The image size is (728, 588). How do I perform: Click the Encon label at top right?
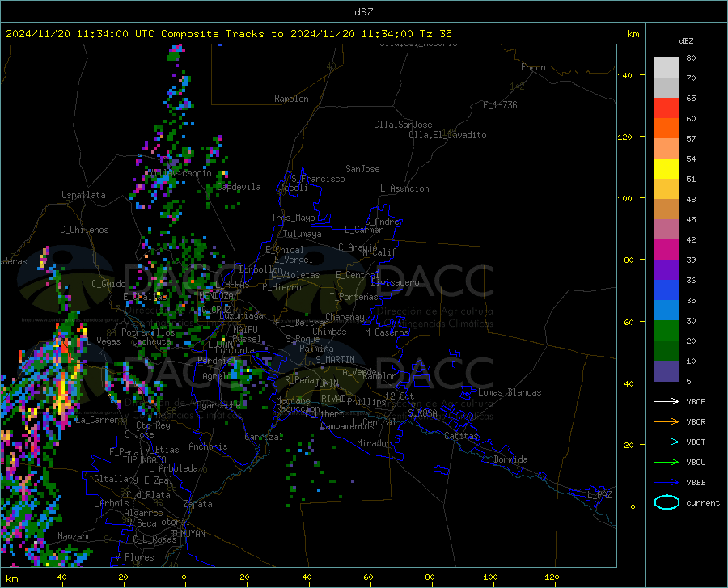pyautogui.click(x=533, y=67)
